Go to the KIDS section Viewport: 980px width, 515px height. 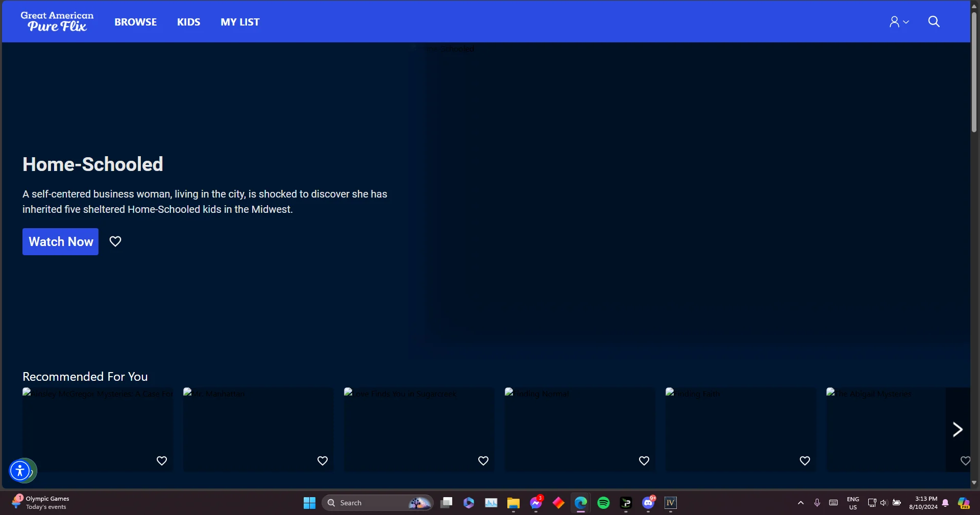pyautogui.click(x=188, y=22)
